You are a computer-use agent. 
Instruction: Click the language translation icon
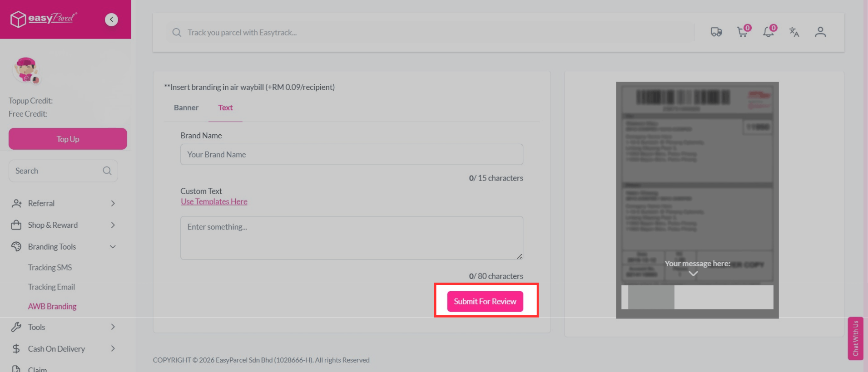point(794,32)
